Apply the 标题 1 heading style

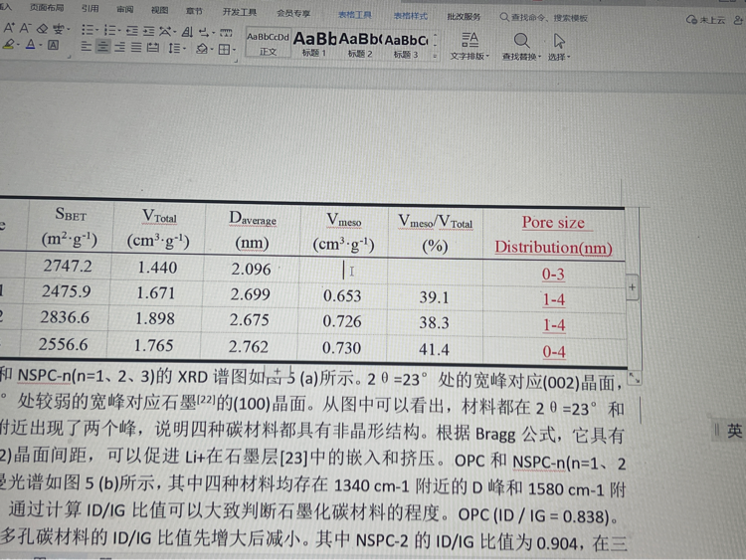(314, 44)
